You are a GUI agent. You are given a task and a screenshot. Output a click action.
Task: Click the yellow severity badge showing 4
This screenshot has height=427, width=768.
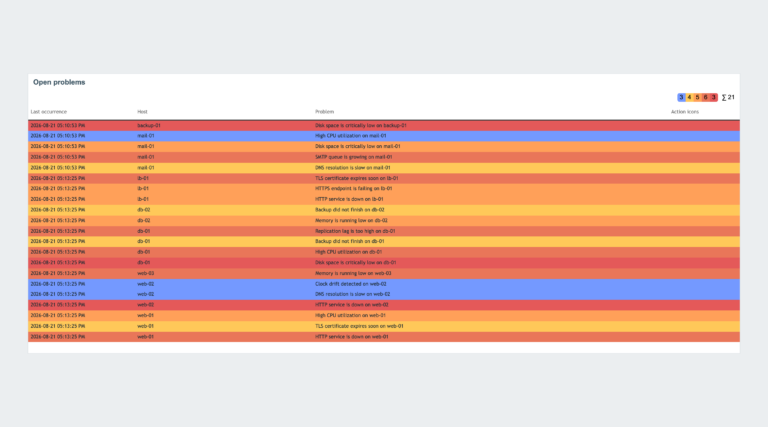pyautogui.click(x=689, y=97)
